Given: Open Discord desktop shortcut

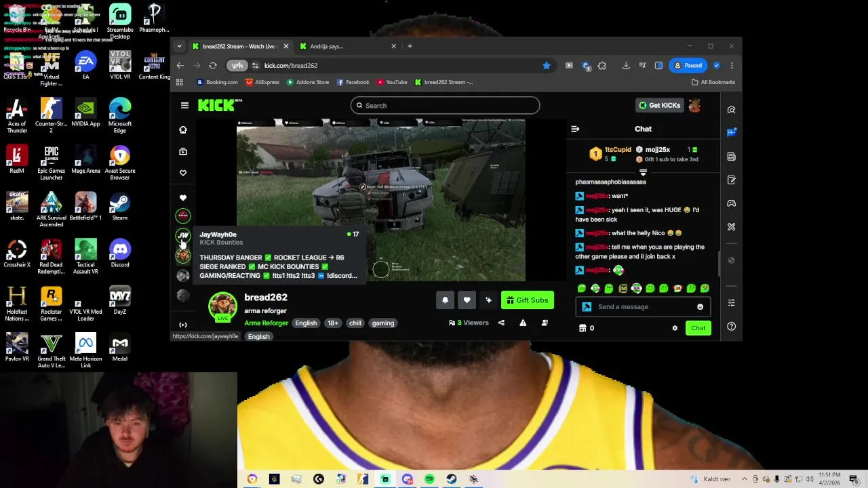Looking at the screenshot, I should coord(120,253).
